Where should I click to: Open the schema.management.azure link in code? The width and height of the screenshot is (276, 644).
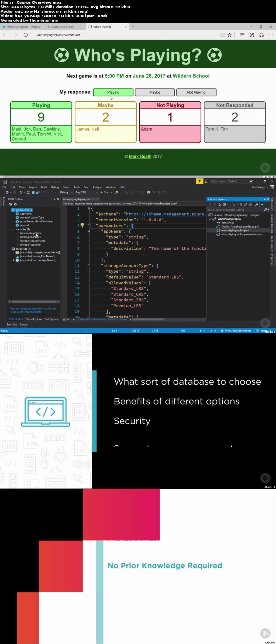166,214
